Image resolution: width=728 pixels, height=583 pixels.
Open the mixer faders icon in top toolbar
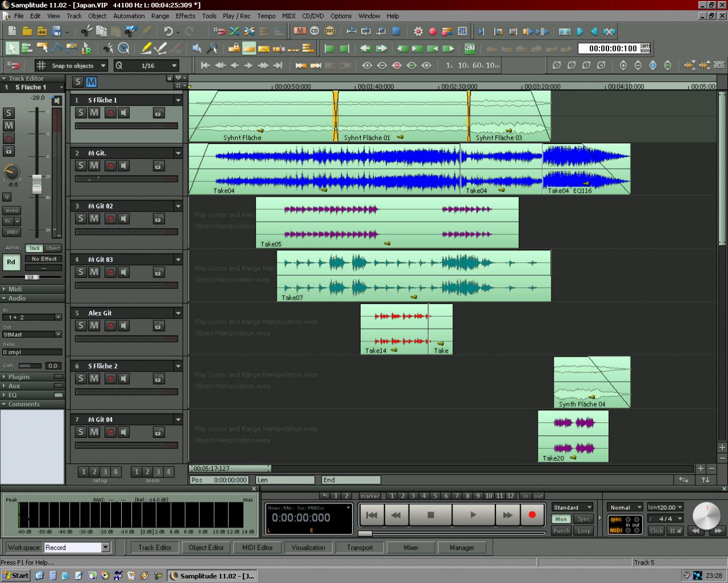click(462, 31)
